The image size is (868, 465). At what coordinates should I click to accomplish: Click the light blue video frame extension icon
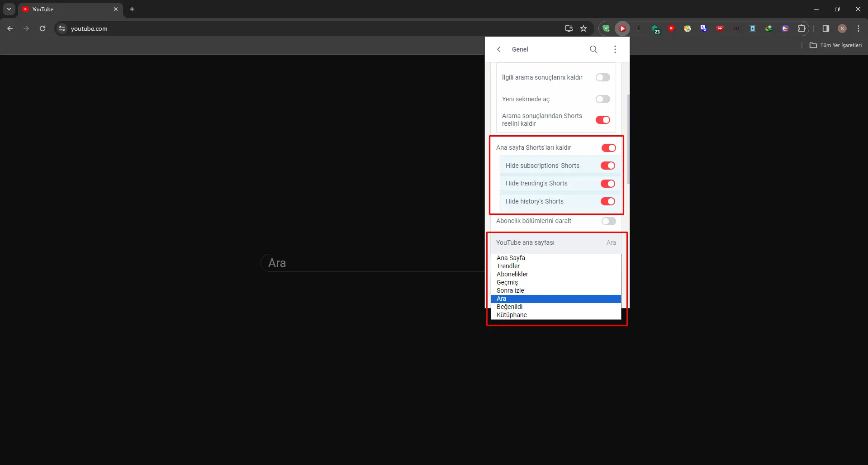tap(753, 28)
